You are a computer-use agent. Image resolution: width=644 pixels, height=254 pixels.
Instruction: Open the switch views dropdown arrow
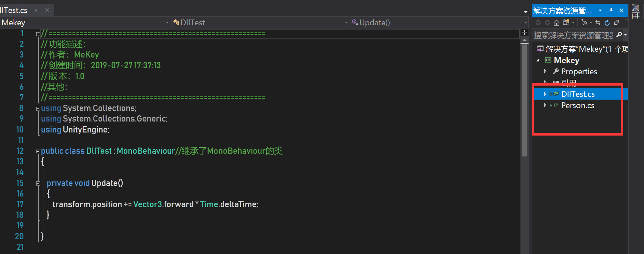point(573,23)
